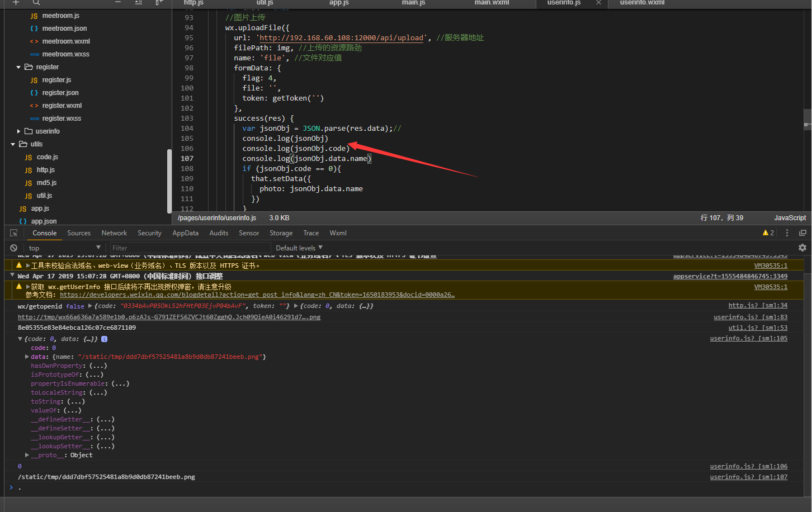Image resolution: width=812 pixels, height=512 pixels.
Task: Click the code editor vertical scrollbar
Action: pyautogui.click(x=808, y=120)
